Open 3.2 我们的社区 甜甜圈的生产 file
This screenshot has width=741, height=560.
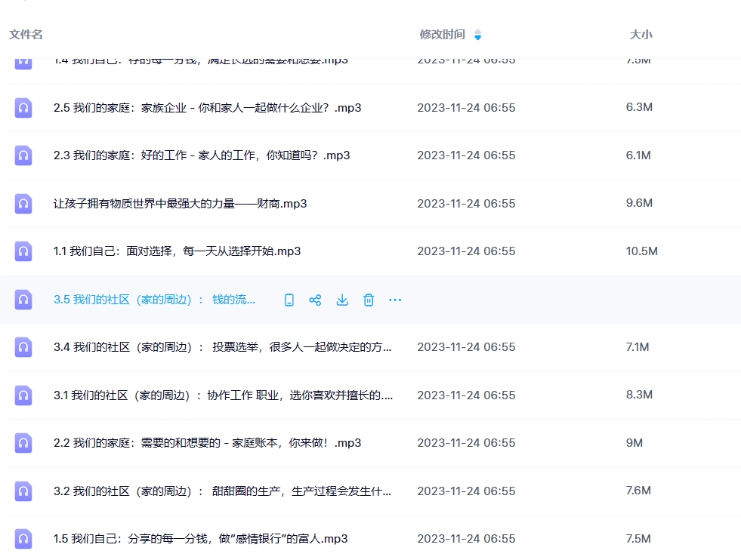point(223,491)
